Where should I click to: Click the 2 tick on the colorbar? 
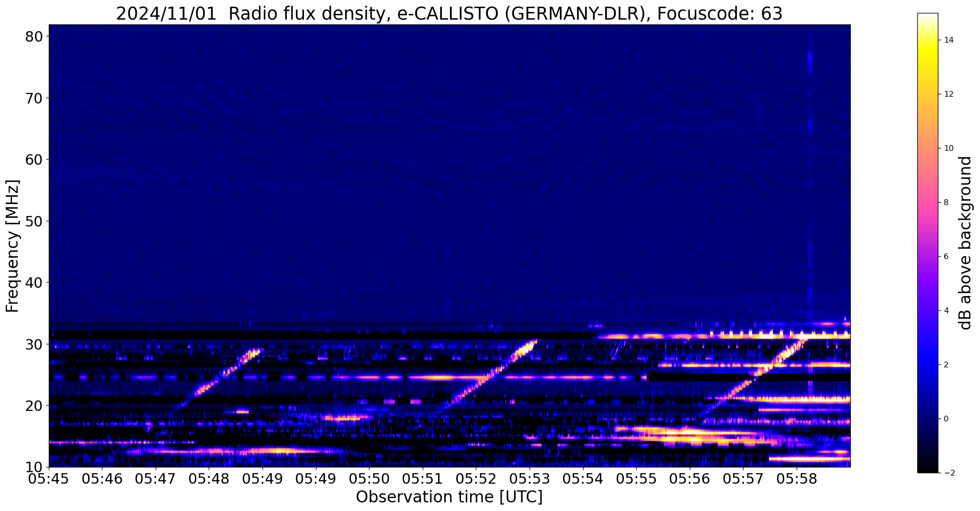coord(946,365)
